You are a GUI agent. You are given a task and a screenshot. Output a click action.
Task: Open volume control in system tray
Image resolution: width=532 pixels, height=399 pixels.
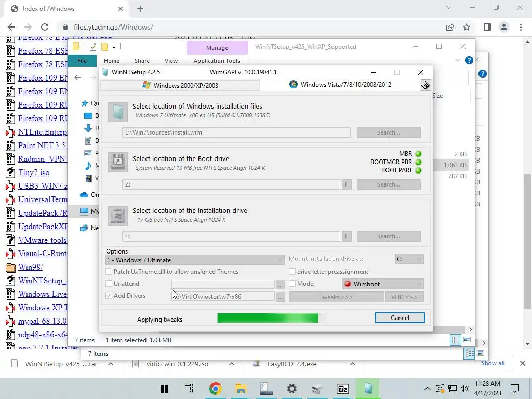click(464, 389)
